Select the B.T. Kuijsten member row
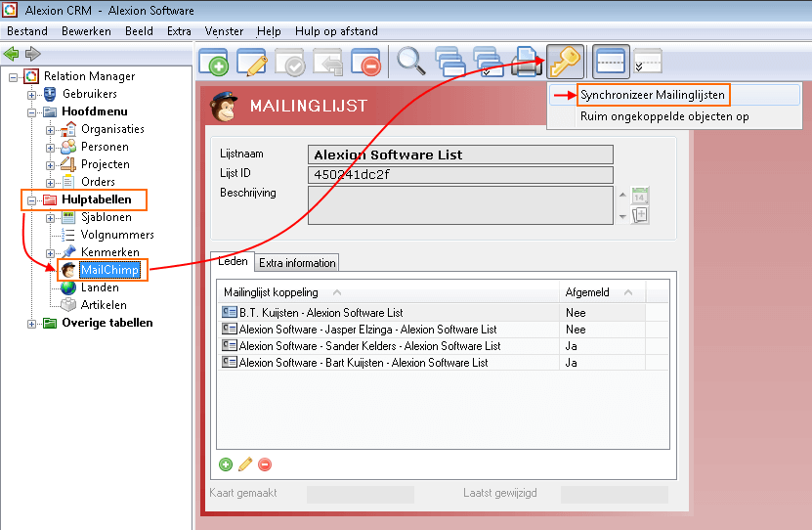 coord(444,312)
